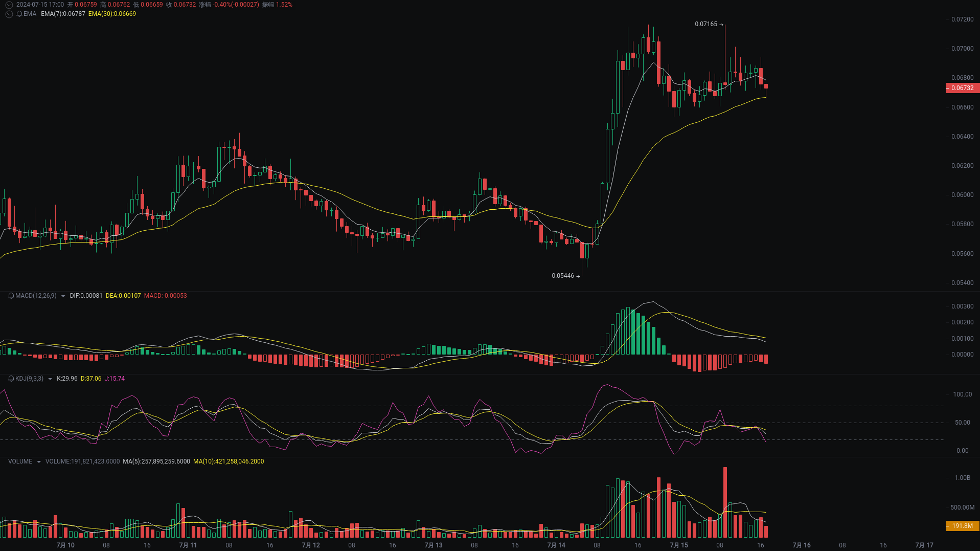Select the DEA:0.00107 value label
Viewport: 980px width, 551px height.
[x=123, y=296]
